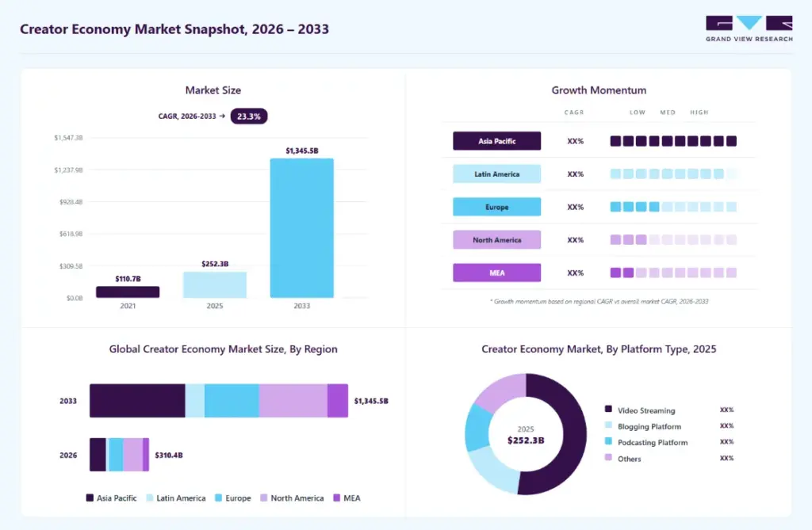The image size is (812, 530).
Task: Click XX% next to Others in platform legend
Action: click(726, 458)
